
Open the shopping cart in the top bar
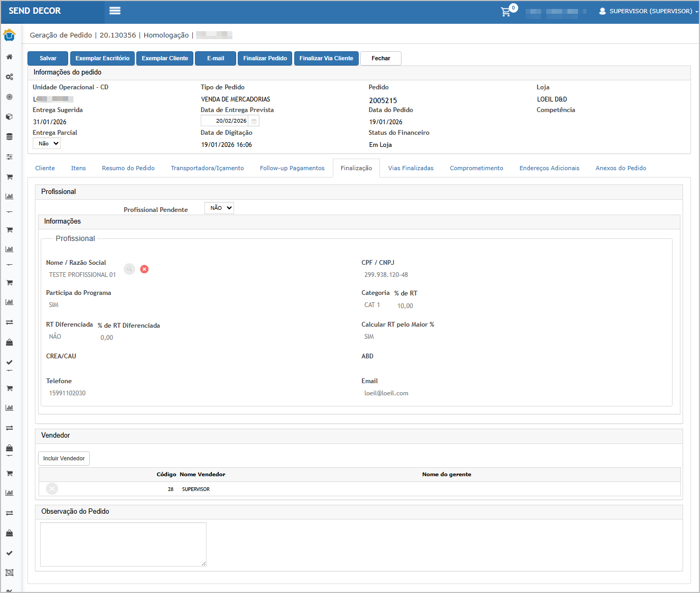(x=506, y=12)
